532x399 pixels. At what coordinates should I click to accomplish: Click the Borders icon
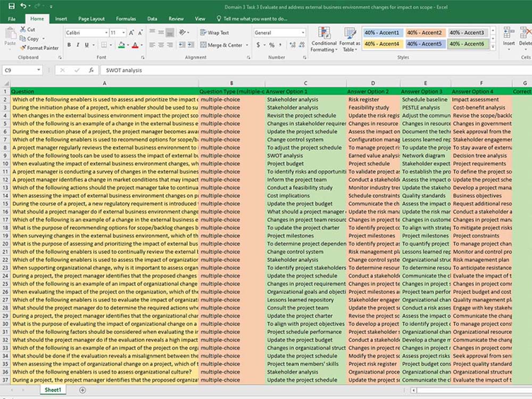[x=104, y=45]
